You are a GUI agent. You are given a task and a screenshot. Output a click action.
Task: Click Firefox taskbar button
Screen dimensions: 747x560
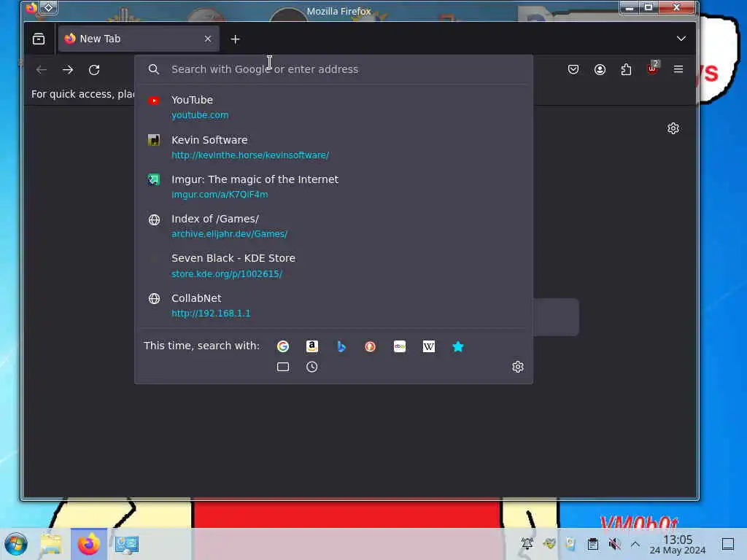[89, 544]
